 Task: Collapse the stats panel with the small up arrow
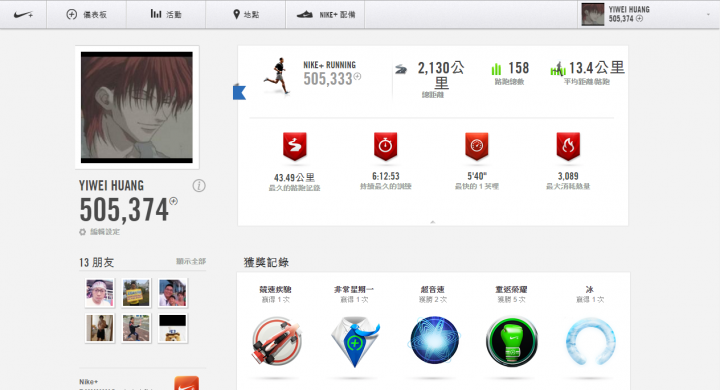pos(433,222)
